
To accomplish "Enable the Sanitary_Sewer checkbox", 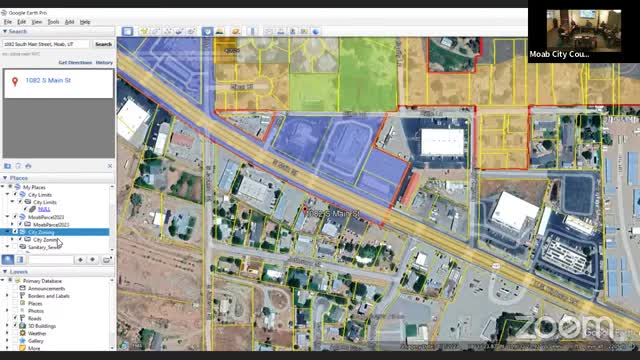I will tap(15, 247).
